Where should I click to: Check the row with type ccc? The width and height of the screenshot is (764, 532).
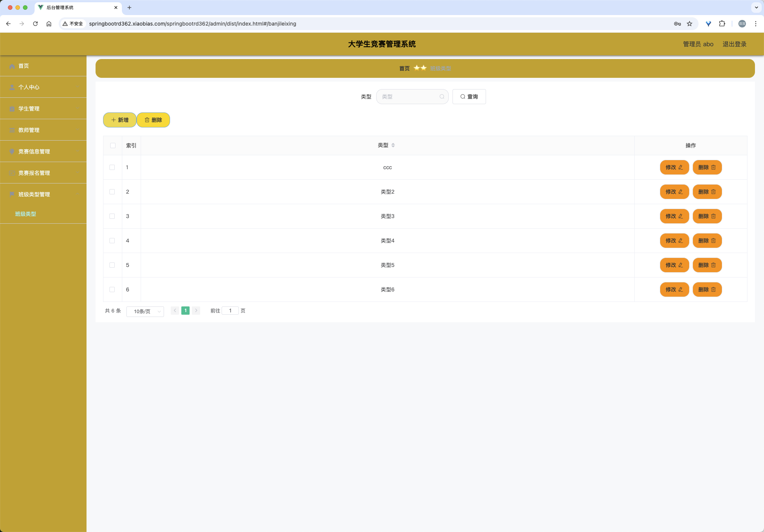(112, 167)
